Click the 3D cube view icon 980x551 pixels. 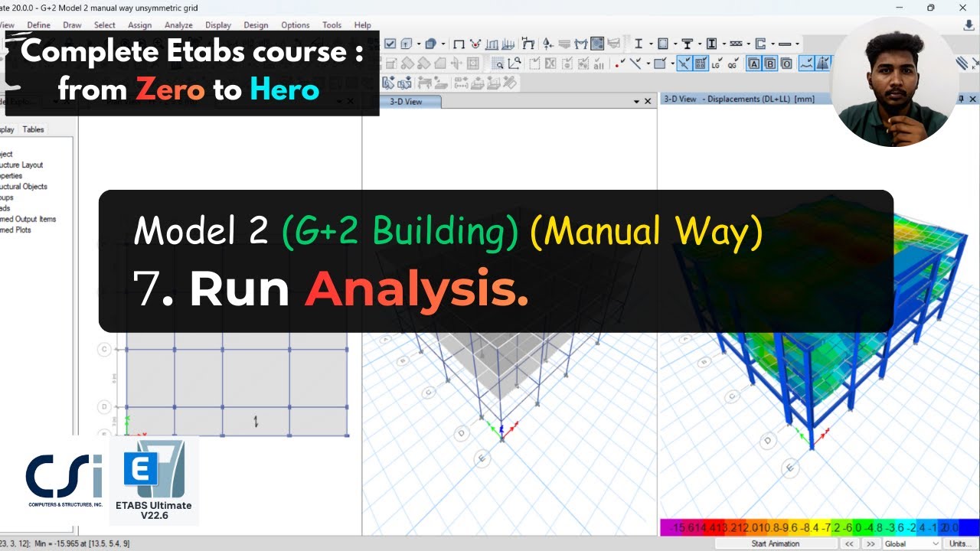(407, 44)
